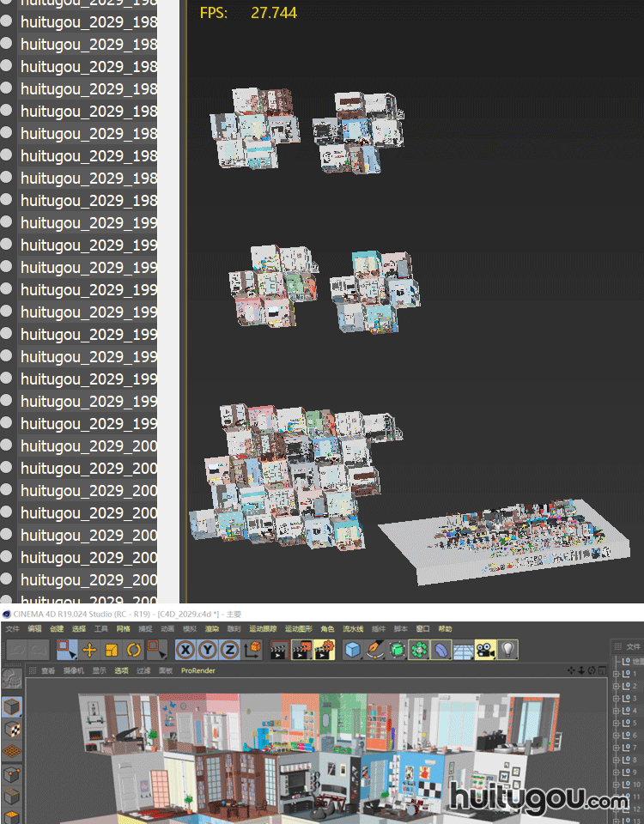Toggle X axis lock

pos(185,650)
